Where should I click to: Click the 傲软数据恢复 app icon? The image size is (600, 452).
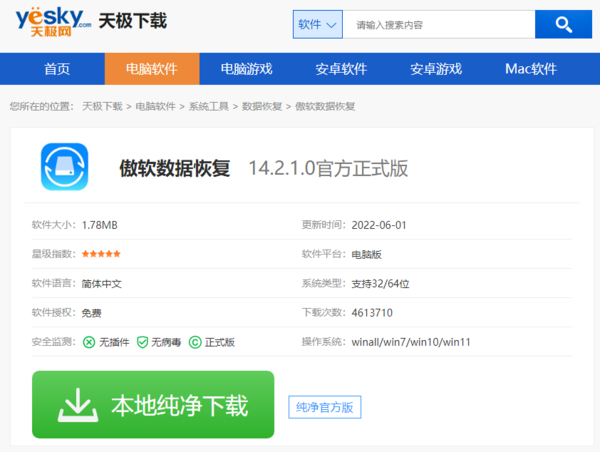point(64,167)
